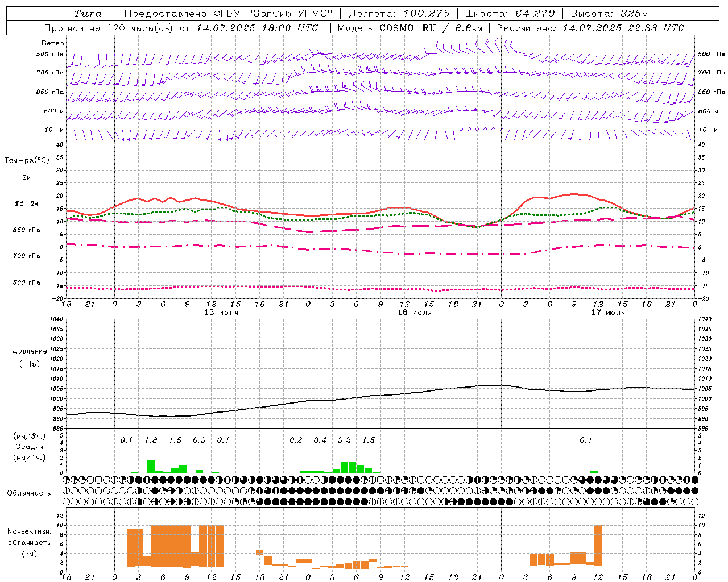Screen dimensions: 728x582
Task: Click the model name "COSMO-RU"
Action: pos(408,28)
